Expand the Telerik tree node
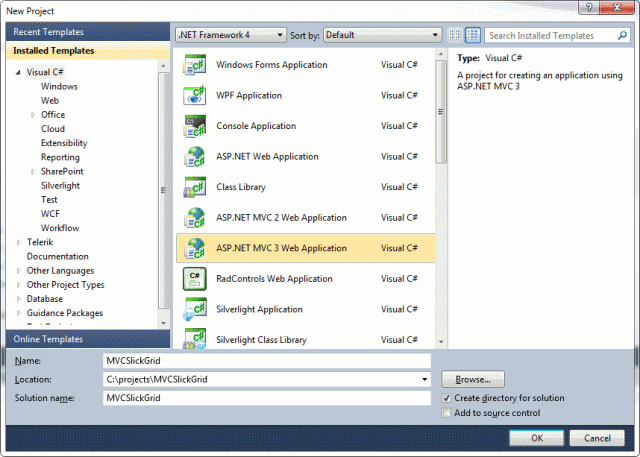The height and width of the screenshot is (457, 640). coord(19,242)
